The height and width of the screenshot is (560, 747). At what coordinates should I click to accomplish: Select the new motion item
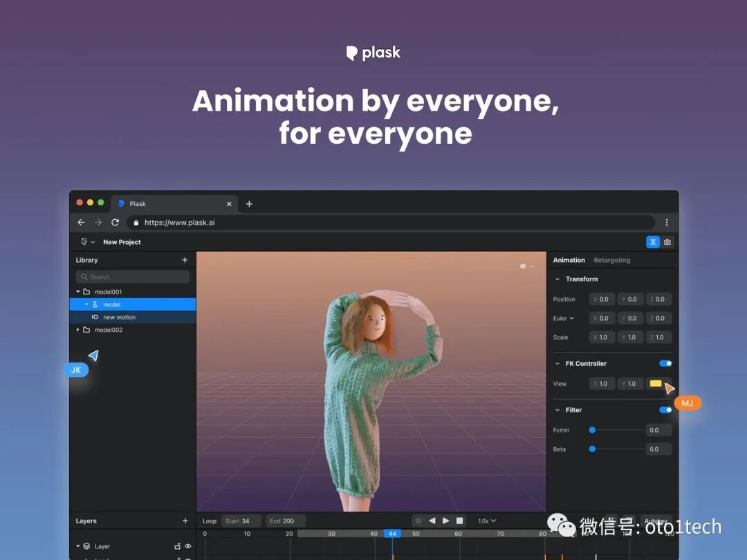pyautogui.click(x=132, y=317)
